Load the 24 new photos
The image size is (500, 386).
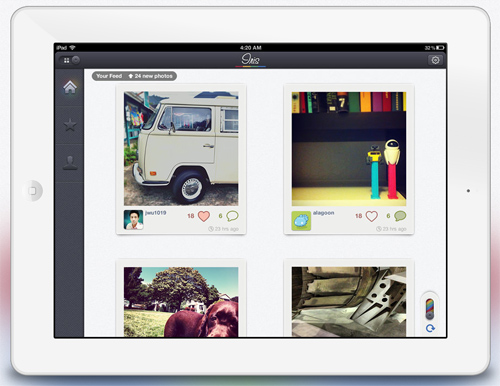pyautogui.click(x=151, y=76)
